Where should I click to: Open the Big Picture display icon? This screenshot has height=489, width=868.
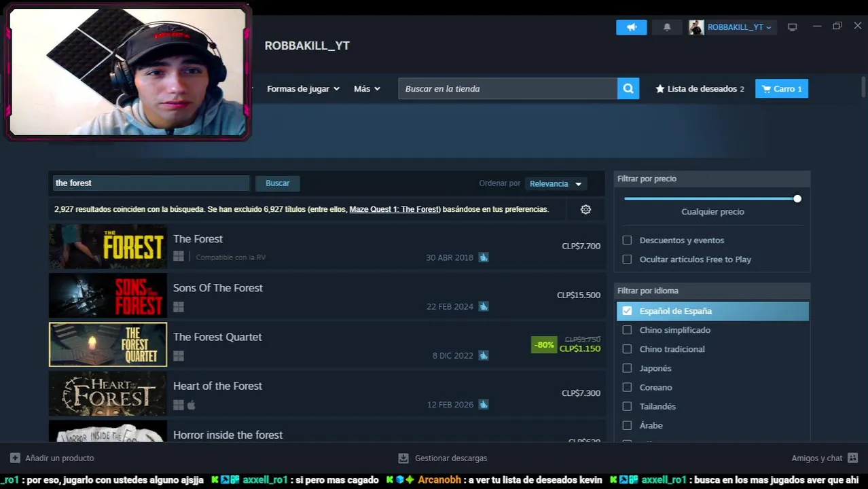pos(792,27)
